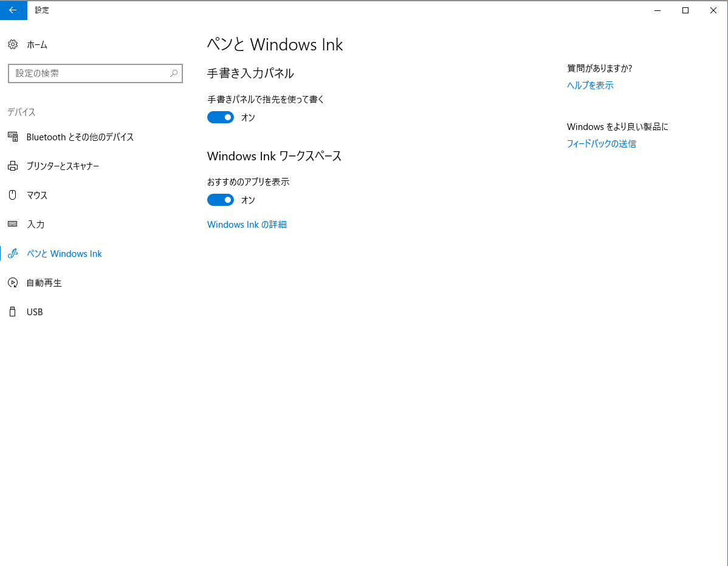Click the デバイス category label
Image resolution: width=728 pixels, height=566 pixels.
point(21,112)
